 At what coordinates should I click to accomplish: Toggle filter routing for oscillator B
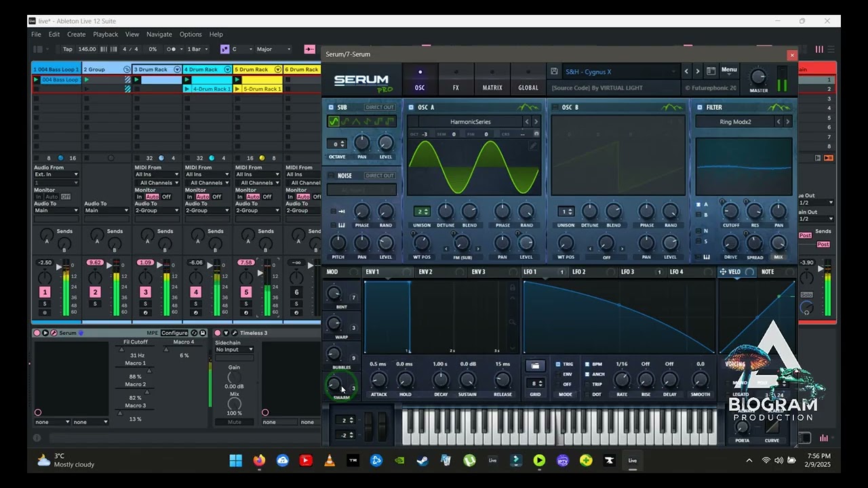tap(698, 215)
